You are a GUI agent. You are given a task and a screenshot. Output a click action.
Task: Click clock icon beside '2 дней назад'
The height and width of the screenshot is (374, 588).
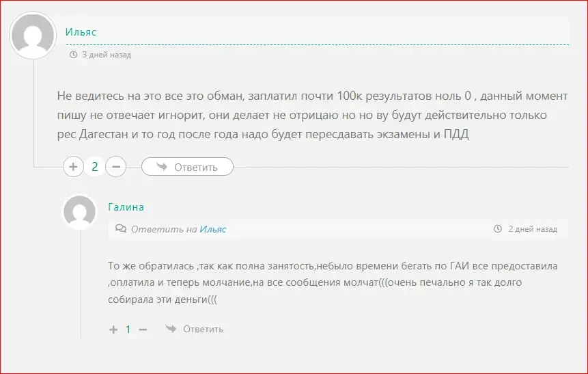click(x=498, y=228)
